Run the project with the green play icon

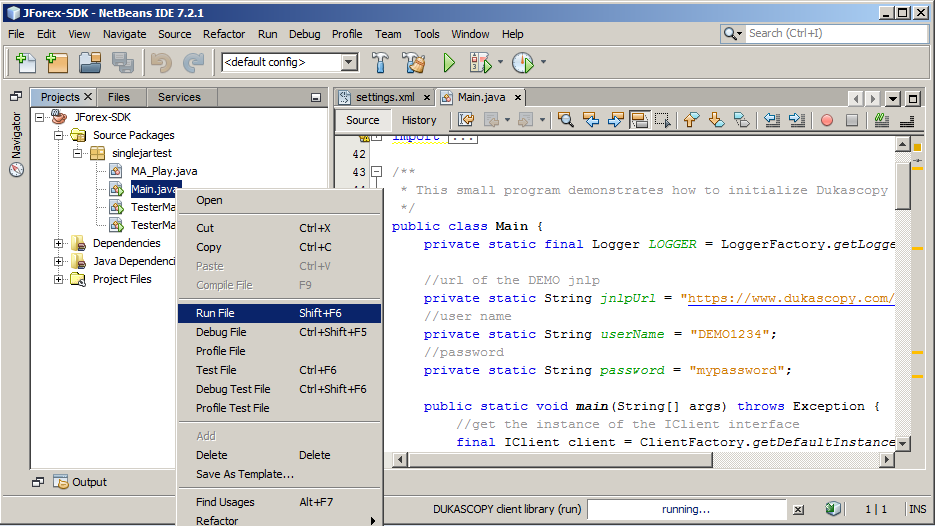[x=448, y=62]
